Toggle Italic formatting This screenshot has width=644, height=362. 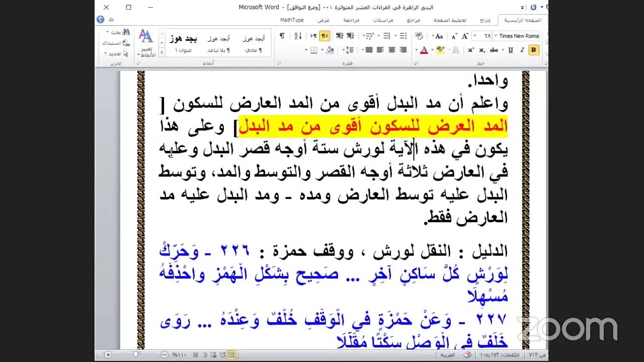coord(522,50)
